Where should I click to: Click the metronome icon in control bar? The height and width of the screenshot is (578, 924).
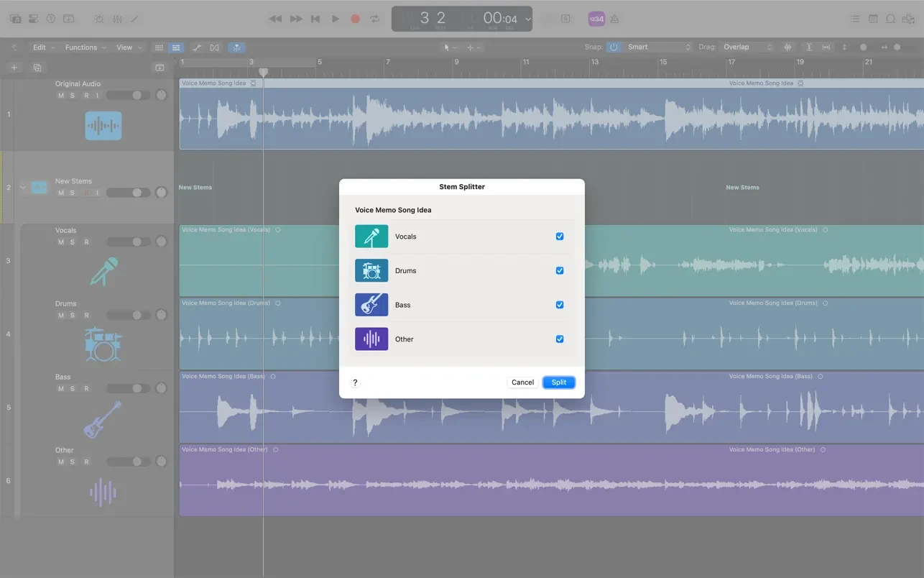pyautogui.click(x=615, y=19)
